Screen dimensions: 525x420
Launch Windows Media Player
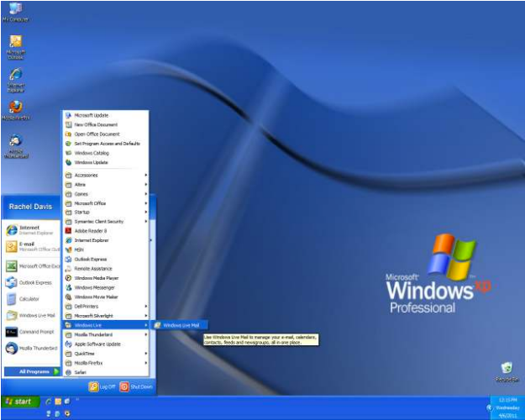click(x=106, y=278)
